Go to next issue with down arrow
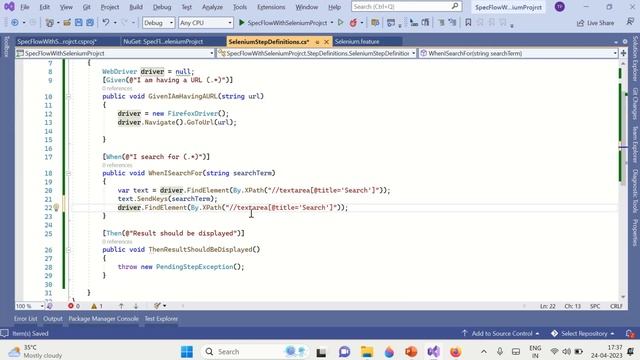 136,306
